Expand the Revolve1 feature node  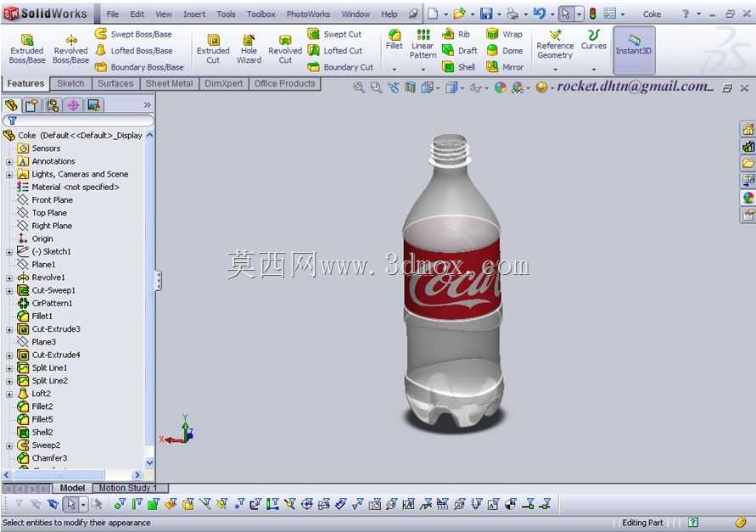point(9,277)
